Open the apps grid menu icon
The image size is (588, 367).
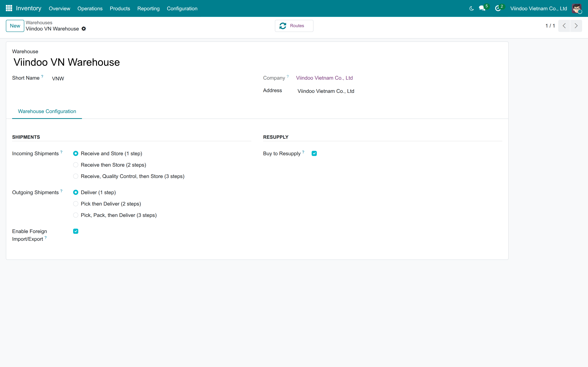[9, 8]
